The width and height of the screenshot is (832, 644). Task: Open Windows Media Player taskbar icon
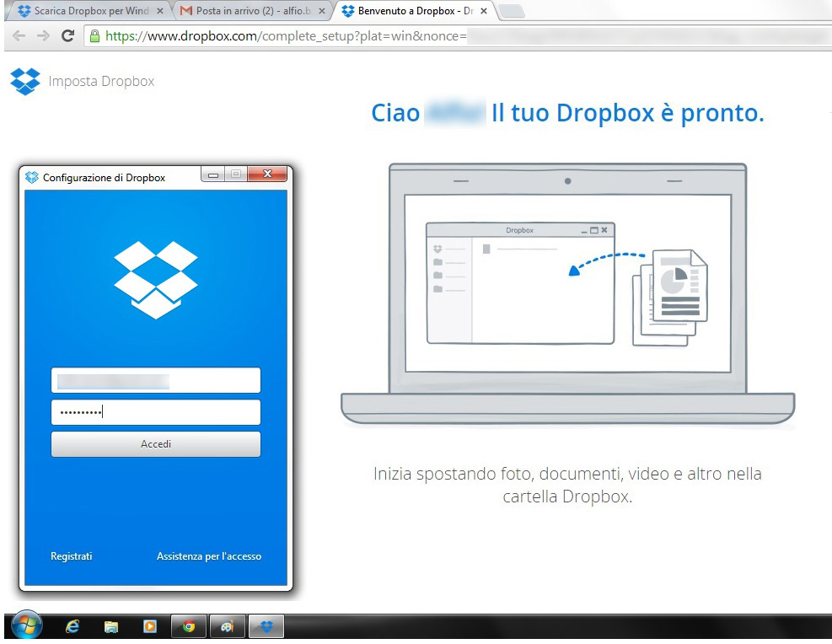pyautogui.click(x=150, y=626)
